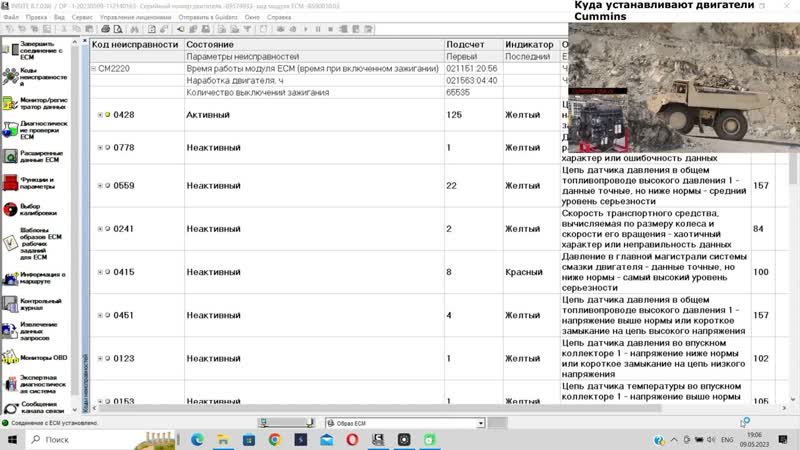This screenshot has height=450, width=800.
Task: Click the horizontal scrollbar under the fault table
Action: 380,408
